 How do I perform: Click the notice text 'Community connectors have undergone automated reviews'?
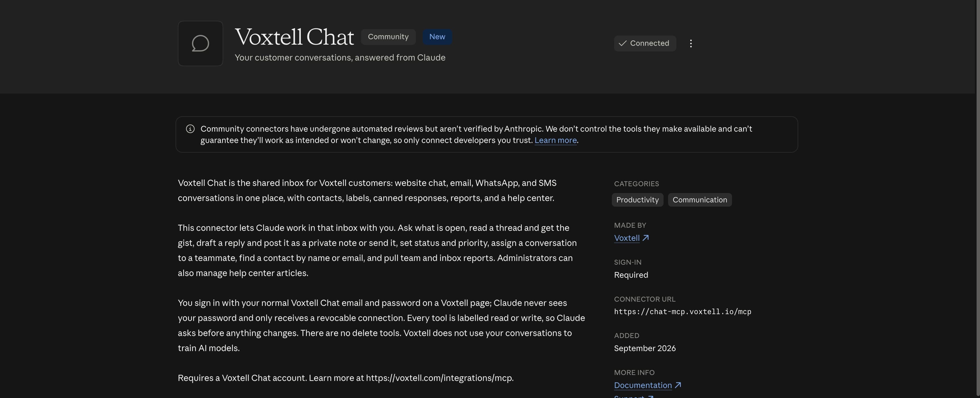[x=476, y=134]
